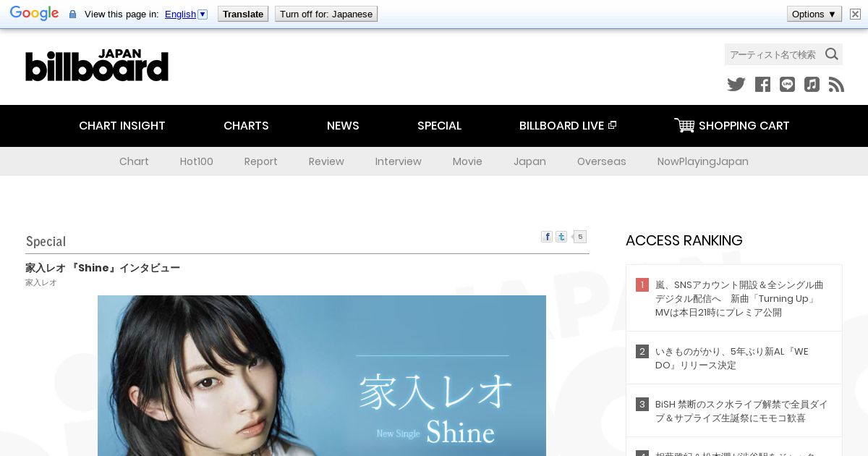Click the music note icon
Image resolution: width=868 pixels, height=456 pixels.
pos(812,85)
